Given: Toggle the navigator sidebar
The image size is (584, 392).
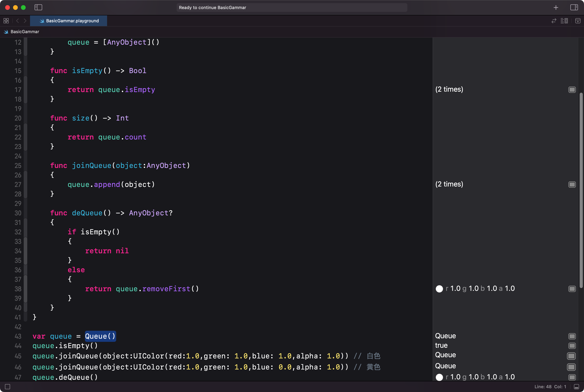Looking at the screenshot, I should [38, 8].
